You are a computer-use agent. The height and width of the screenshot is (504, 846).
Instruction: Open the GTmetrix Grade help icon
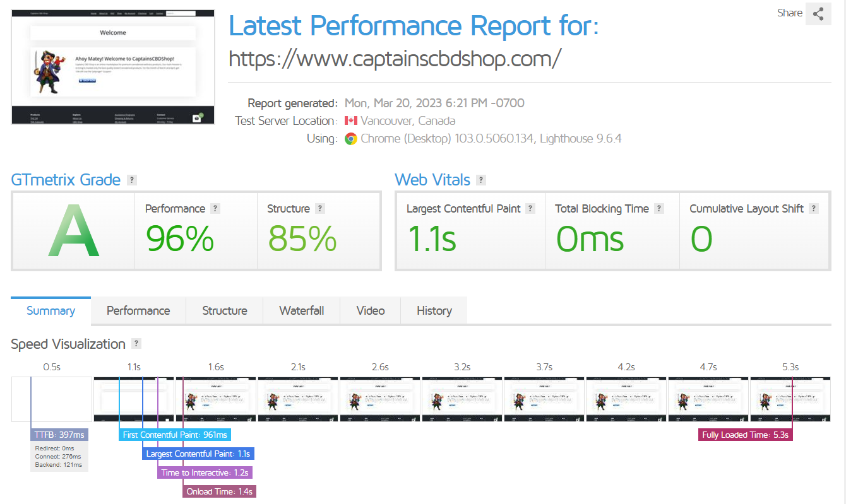coord(131,180)
